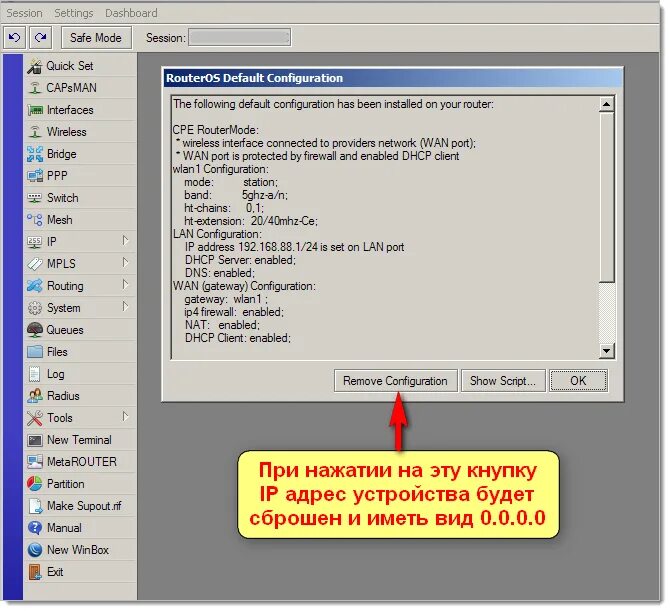This screenshot has width=670, height=611.
Task: Open Manual via its question mark icon
Action: pos(35,528)
